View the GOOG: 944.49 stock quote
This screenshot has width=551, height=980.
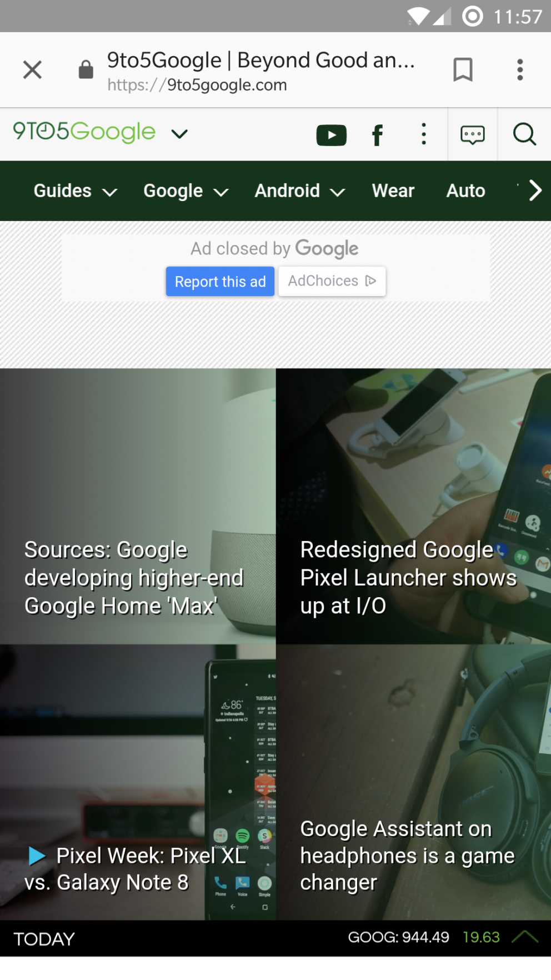(x=398, y=938)
